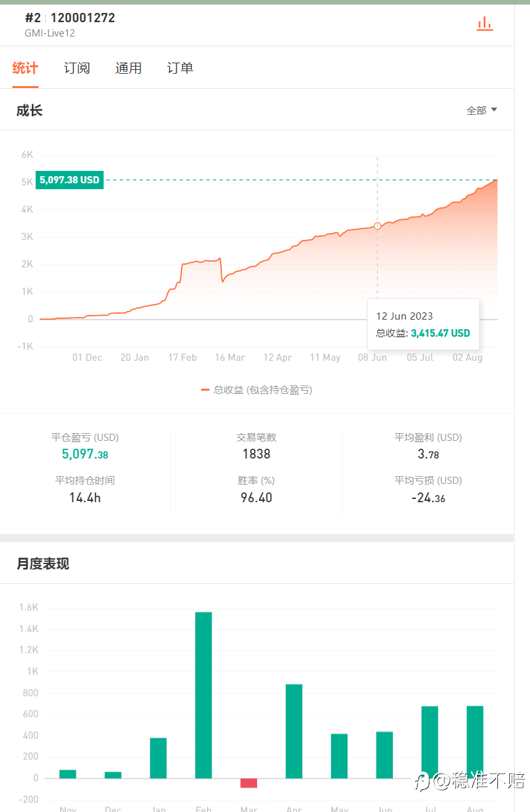The width and height of the screenshot is (530, 812).
Task: Click the 5,097.38 USD value label
Action: (70, 180)
